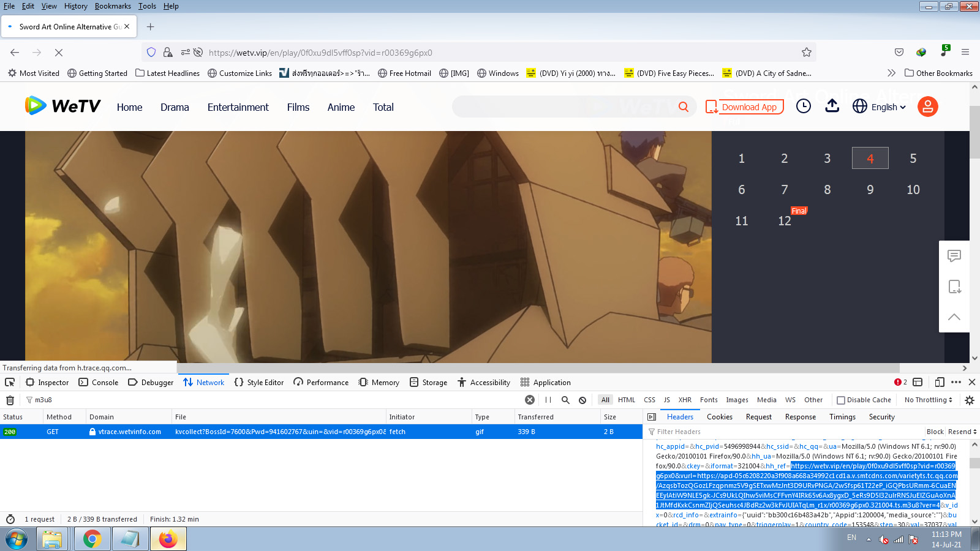
Task: Toggle the JS request filter
Action: [x=667, y=400]
